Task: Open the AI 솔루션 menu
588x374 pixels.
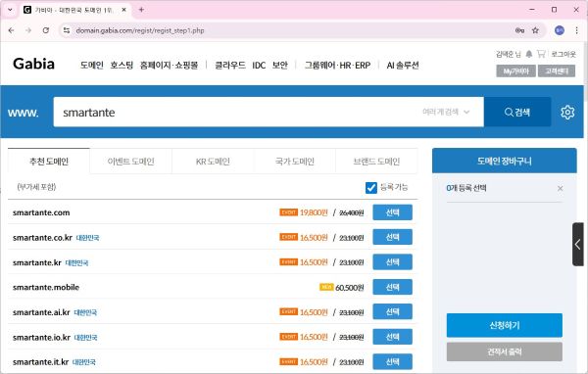Action: click(403, 66)
